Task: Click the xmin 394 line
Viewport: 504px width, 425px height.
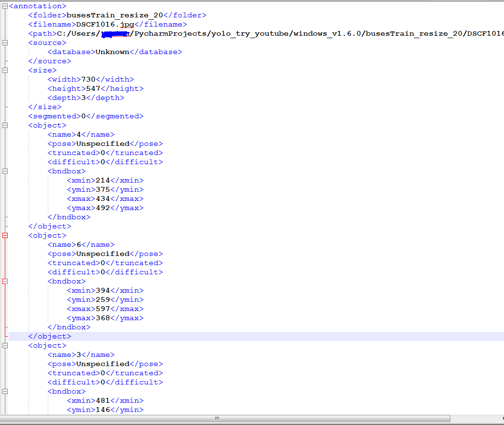Action: pos(105,291)
